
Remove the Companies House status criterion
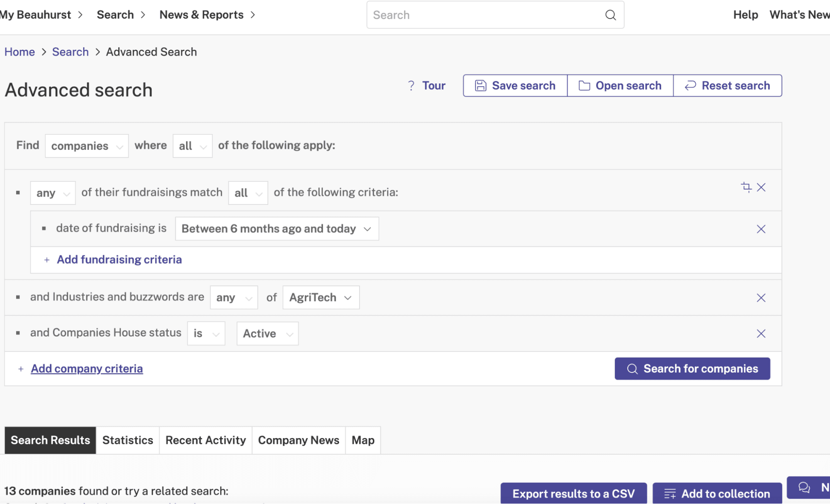click(x=761, y=334)
